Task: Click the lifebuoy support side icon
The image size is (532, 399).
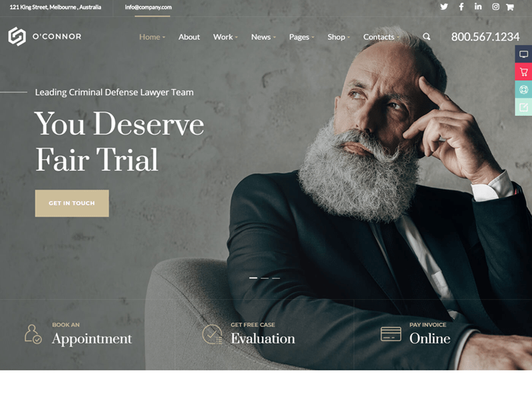Action: click(523, 90)
